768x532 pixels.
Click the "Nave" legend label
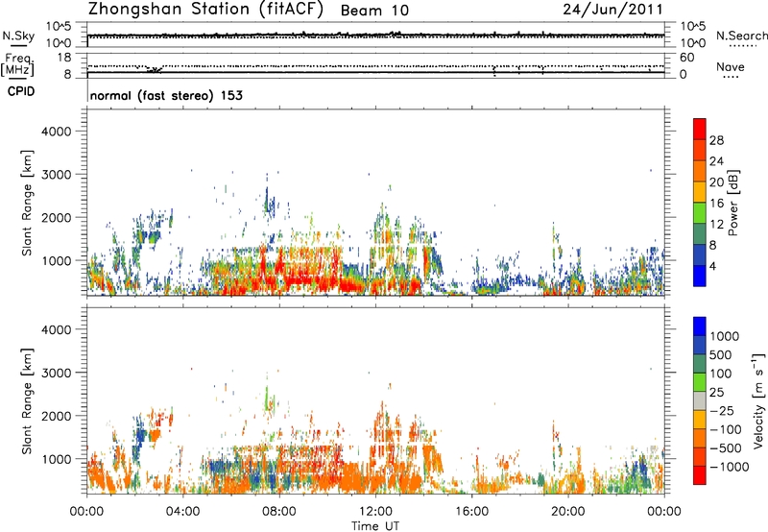[x=731, y=67]
